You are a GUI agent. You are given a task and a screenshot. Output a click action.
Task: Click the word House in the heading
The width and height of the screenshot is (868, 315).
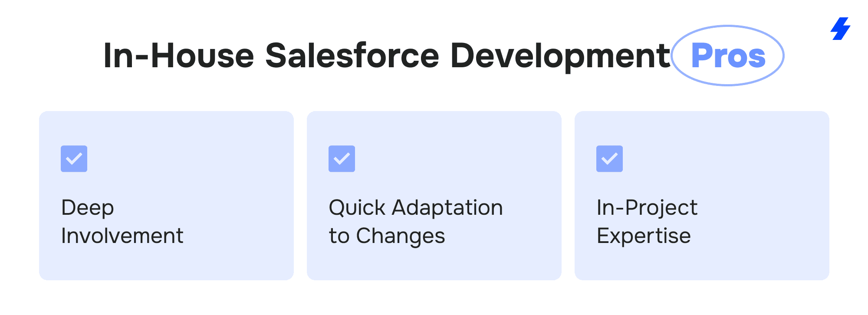(x=202, y=56)
